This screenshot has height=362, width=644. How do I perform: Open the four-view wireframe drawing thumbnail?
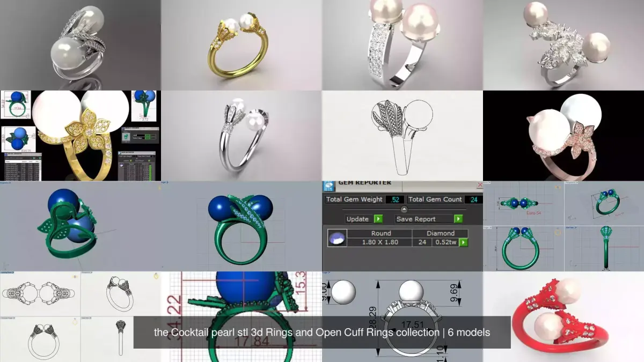[x=80, y=316]
